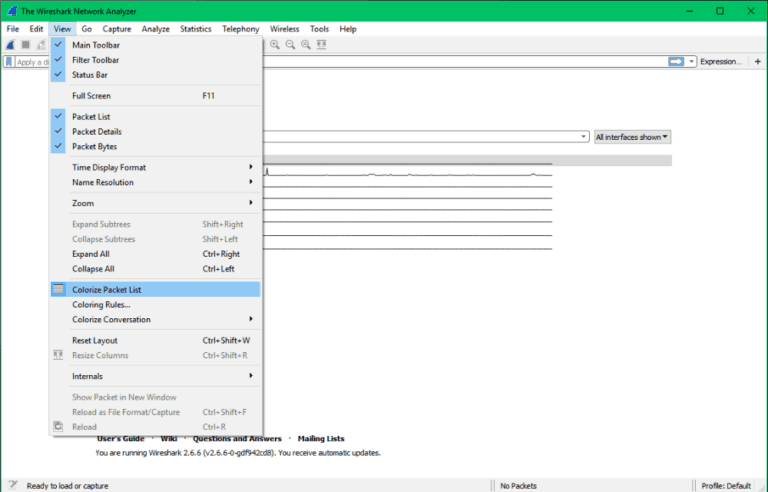Open Coloring Rules dialog

155,304
